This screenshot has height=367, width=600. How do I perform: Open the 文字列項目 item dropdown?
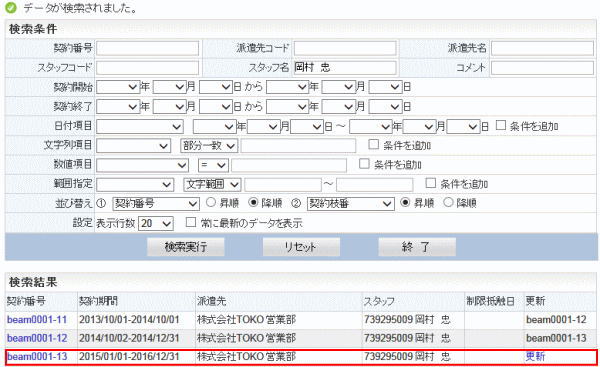click(133, 146)
